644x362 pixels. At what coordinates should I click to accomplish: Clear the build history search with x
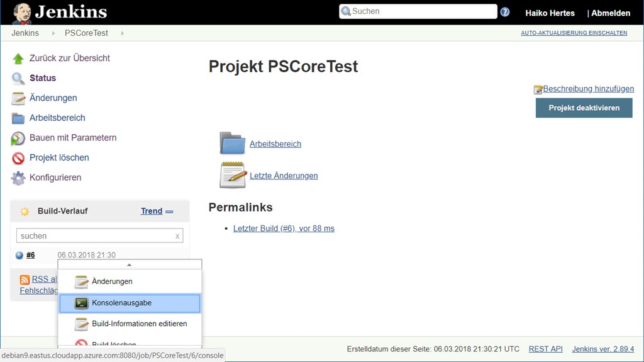[x=177, y=236]
